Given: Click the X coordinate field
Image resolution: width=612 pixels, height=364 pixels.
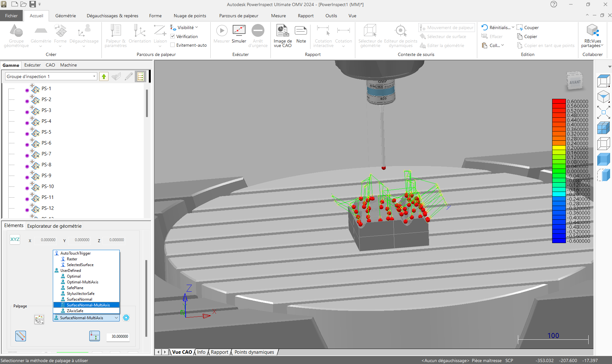Looking at the screenshot, I should 46,240.
